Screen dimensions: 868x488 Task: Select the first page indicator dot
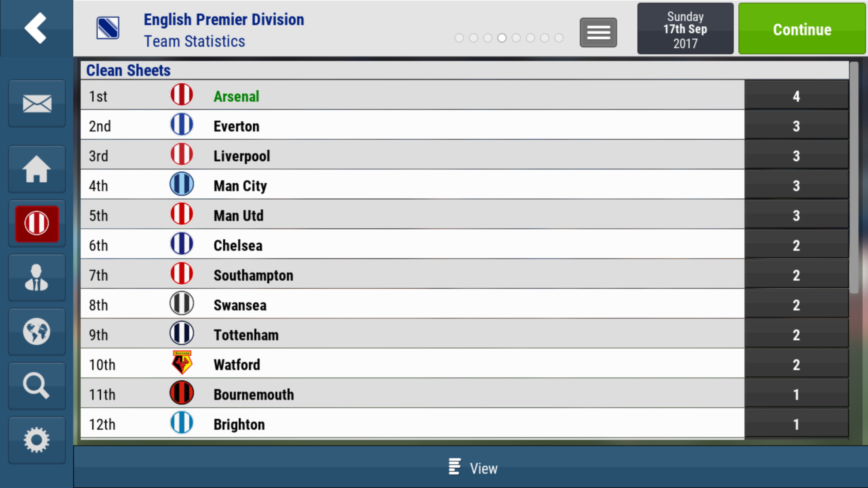point(459,38)
